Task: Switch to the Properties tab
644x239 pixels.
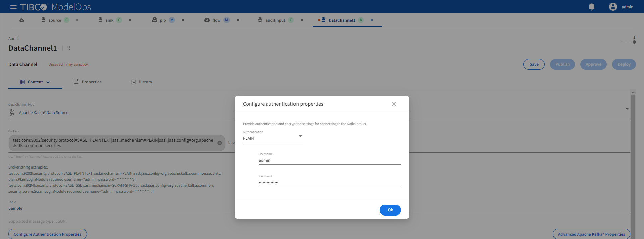Action: [x=88, y=82]
